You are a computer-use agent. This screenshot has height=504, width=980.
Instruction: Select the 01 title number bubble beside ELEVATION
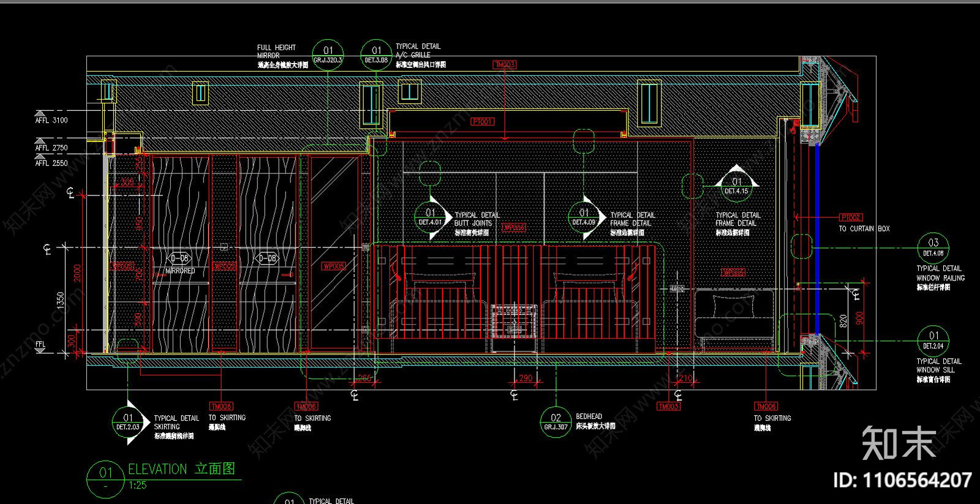point(105,478)
